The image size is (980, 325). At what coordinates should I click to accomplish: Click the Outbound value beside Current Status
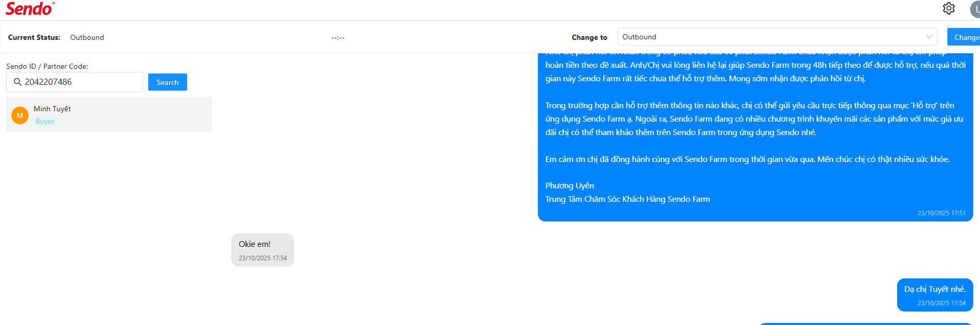87,37
